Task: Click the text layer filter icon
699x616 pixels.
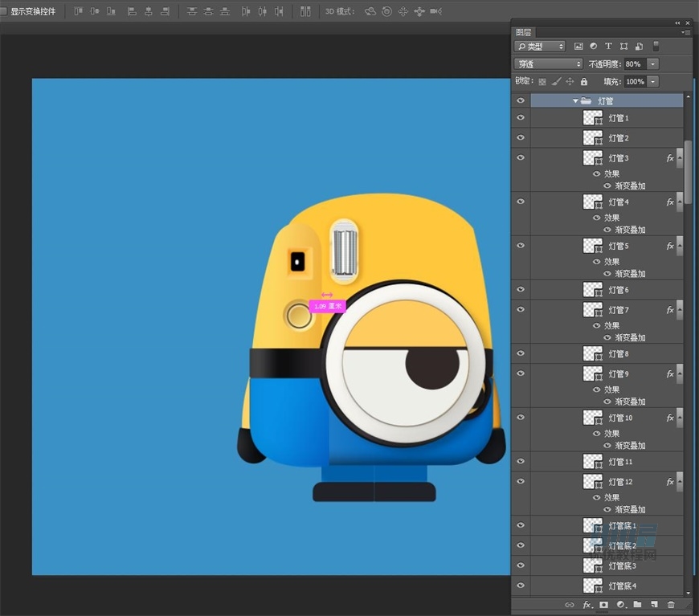Action: (x=608, y=47)
